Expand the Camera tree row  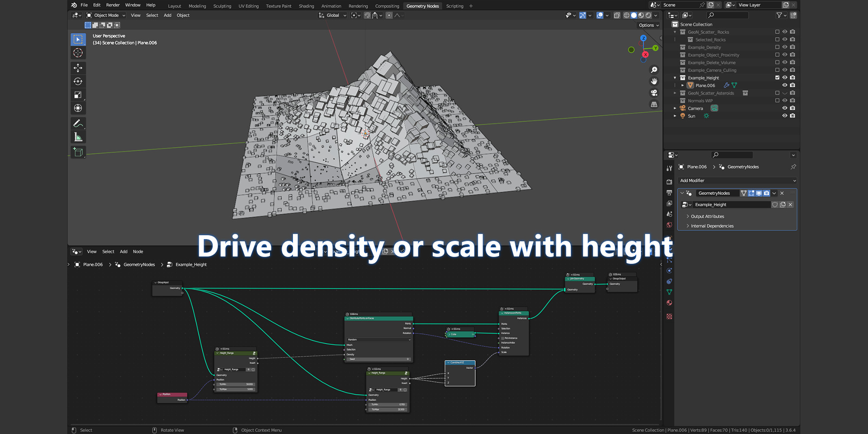pos(675,108)
